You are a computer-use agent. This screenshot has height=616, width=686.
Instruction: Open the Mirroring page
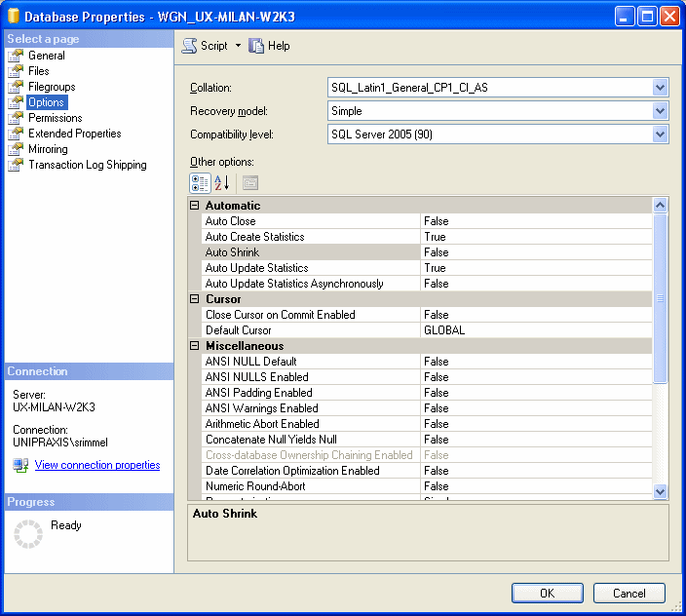48,149
